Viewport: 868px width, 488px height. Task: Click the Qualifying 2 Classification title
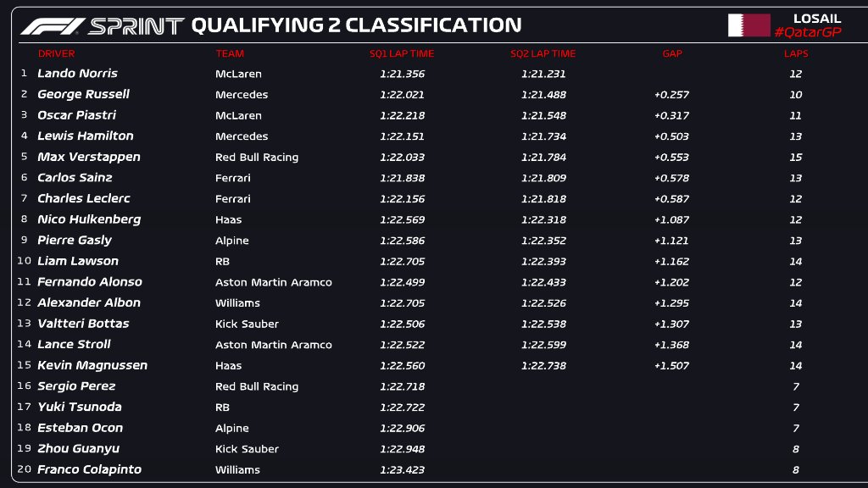point(356,25)
